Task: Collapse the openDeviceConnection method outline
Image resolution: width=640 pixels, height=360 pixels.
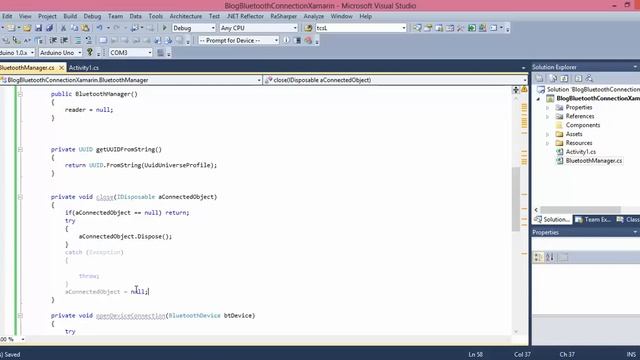Action: pos(20,316)
